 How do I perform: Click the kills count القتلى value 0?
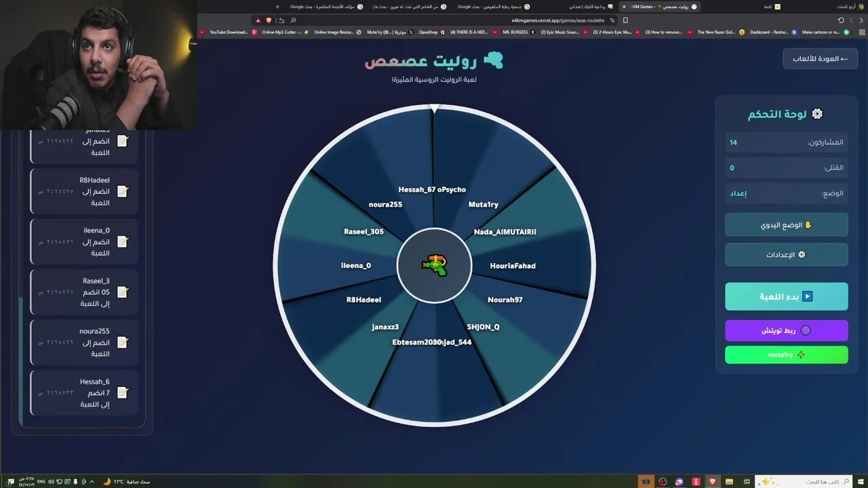(732, 168)
